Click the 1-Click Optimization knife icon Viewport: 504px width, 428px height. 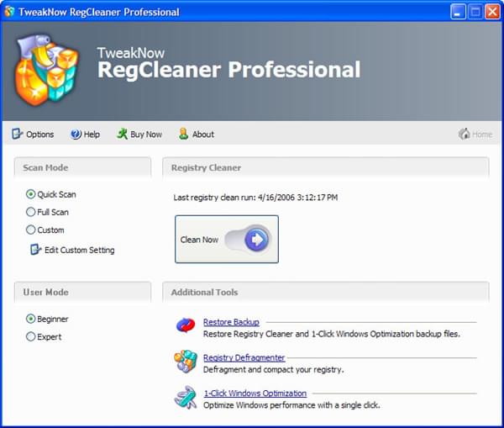[186, 398]
